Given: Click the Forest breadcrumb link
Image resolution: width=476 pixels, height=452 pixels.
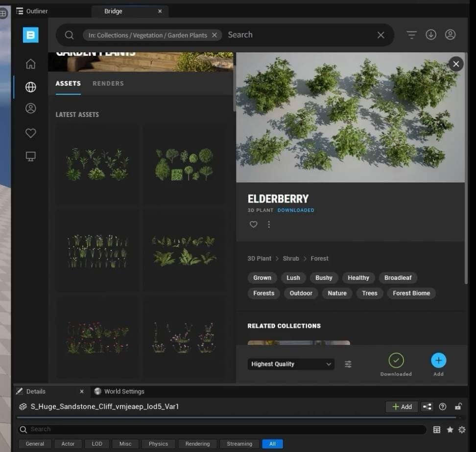Looking at the screenshot, I should click(319, 259).
